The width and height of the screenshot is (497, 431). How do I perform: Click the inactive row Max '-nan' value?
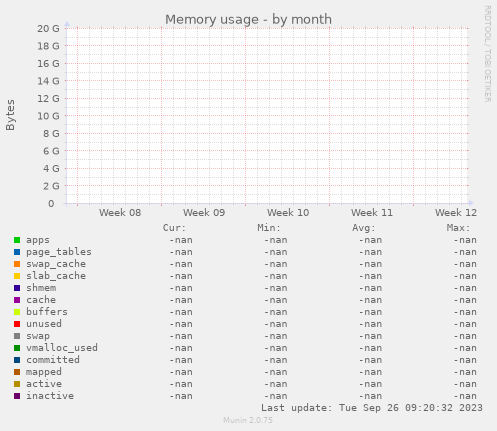point(465,396)
